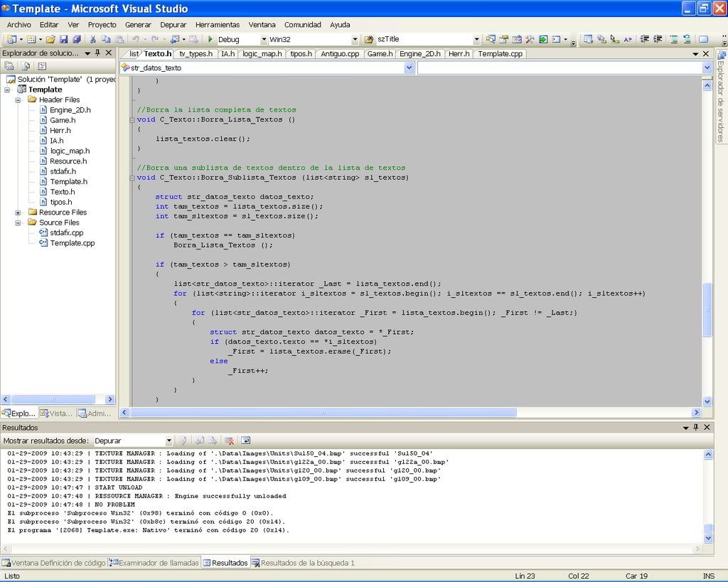This screenshot has width=728, height=582.
Task: Click the View Class Diagram icon in Solution Explorer
Action: (42, 66)
